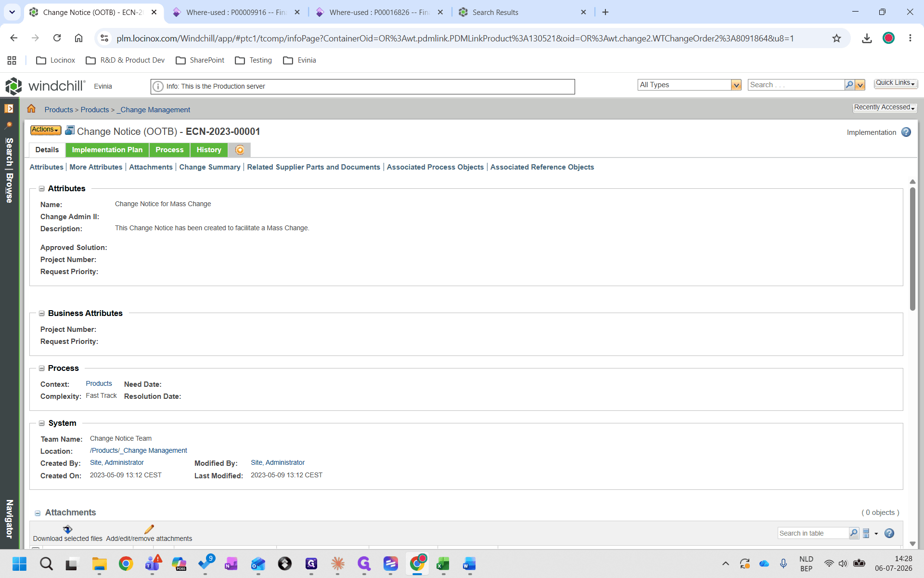Screen dimensions: 924x578
Task: Open the Evinia bookmarks folder
Action: click(299, 60)
